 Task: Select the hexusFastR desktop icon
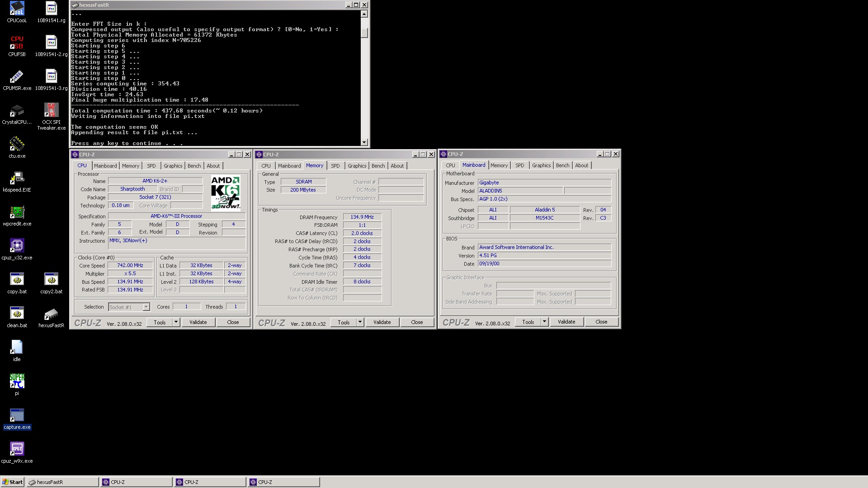[x=51, y=317]
